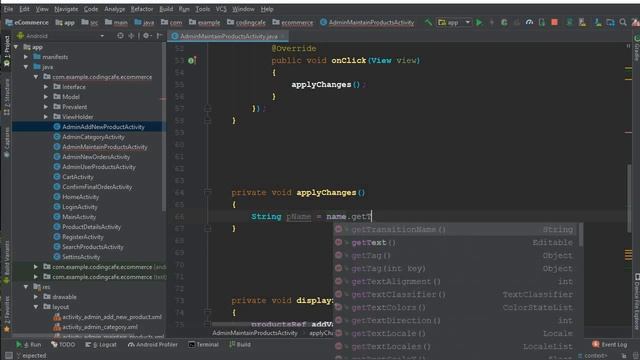Collapse the layout folder
Screen dimensions: 640x360
pos(36,307)
